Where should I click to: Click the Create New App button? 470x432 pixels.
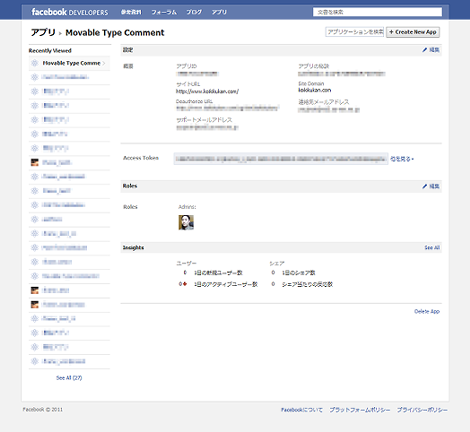(413, 32)
